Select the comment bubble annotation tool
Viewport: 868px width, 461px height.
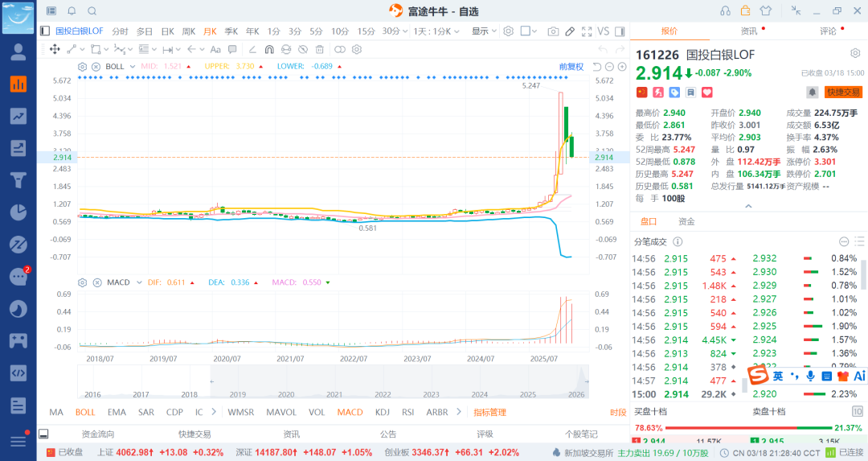[232, 49]
